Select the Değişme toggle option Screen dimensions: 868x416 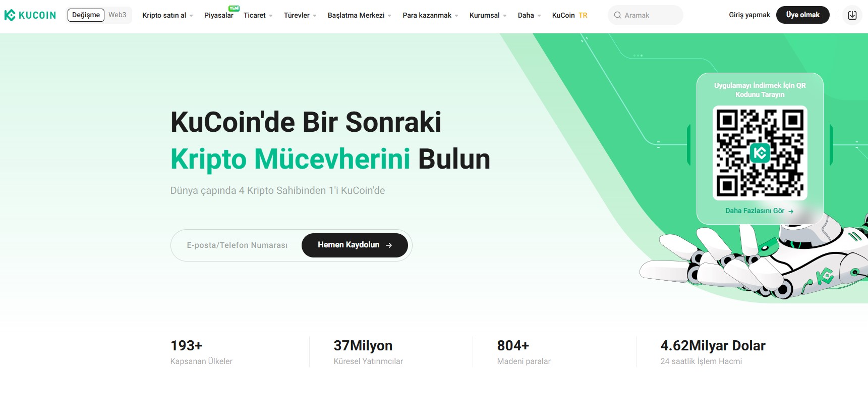[86, 15]
